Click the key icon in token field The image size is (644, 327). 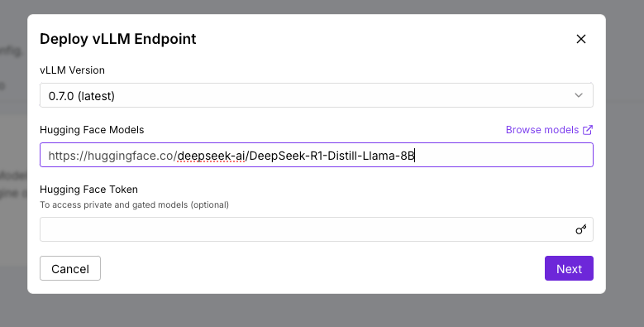580,229
